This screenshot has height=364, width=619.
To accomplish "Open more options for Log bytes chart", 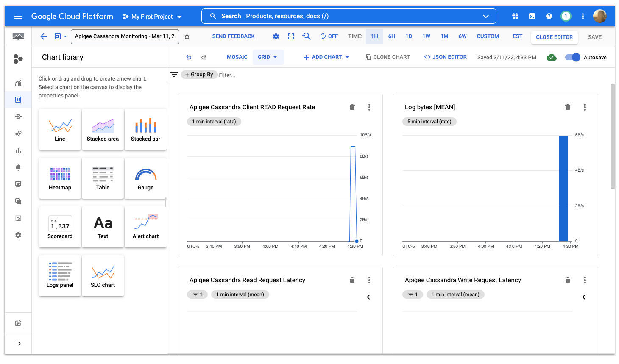I will (x=585, y=107).
